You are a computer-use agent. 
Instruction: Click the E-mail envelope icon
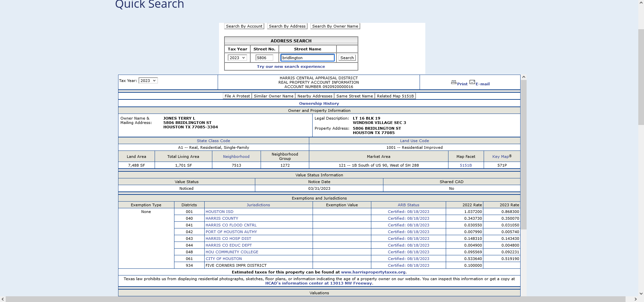(472, 82)
